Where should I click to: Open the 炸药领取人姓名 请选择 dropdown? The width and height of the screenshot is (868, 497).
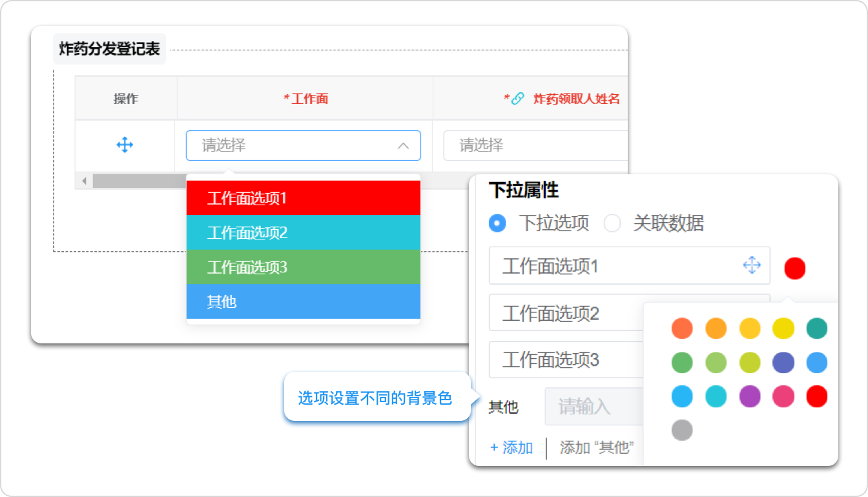535,146
